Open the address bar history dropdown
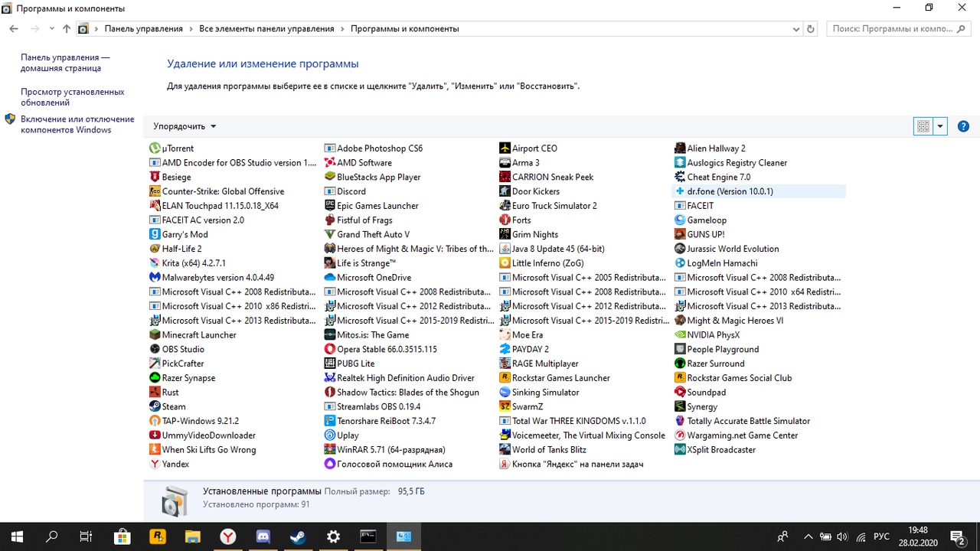Screen dimensions: 980x551 [796, 29]
